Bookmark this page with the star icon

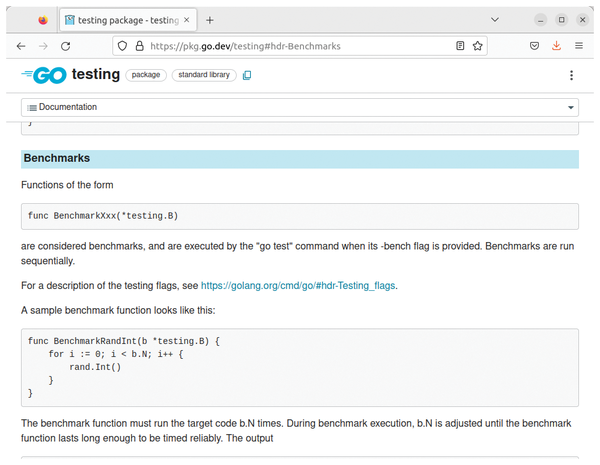(478, 46)
